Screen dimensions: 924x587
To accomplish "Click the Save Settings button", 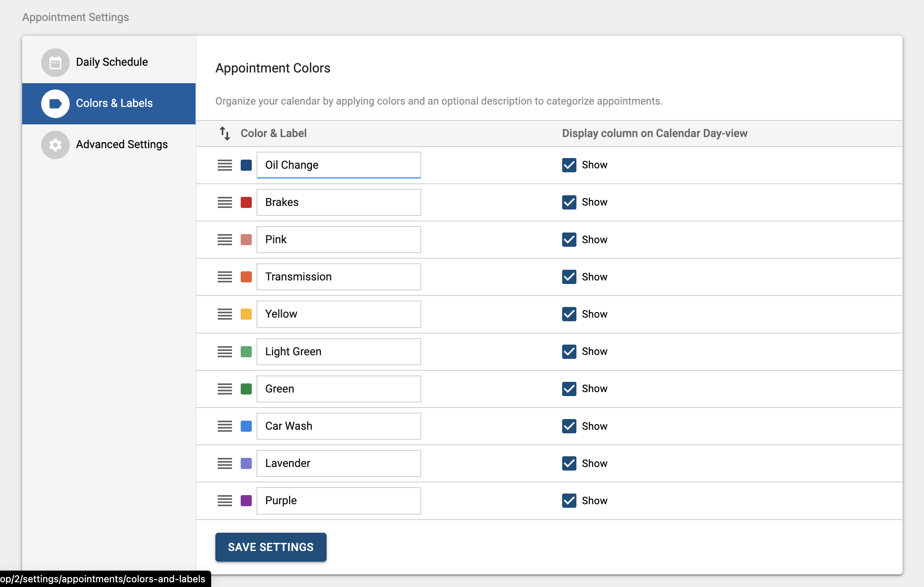I will [271, 547].
